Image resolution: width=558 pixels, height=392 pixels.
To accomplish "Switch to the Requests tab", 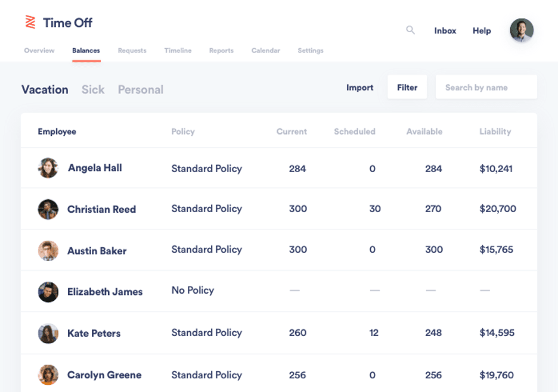I will click(x=132, y=51).
